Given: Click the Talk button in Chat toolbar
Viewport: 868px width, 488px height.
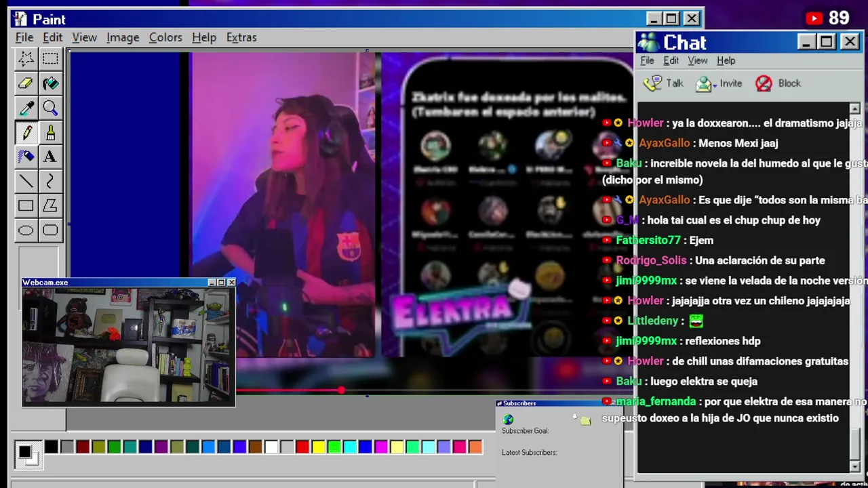Looking at the screenshot, I should 664,83.
